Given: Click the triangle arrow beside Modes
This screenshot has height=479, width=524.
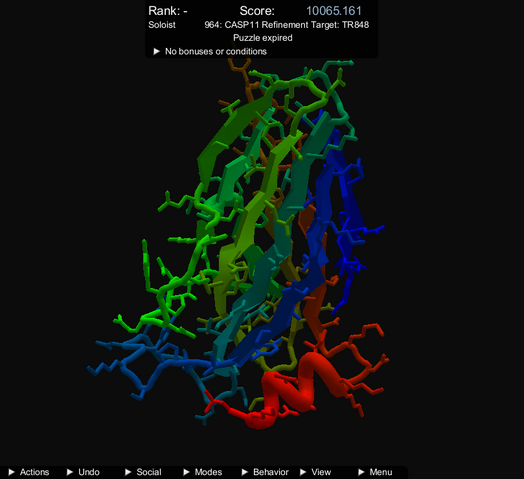Looking at the screenshot, I should point(186,472).
